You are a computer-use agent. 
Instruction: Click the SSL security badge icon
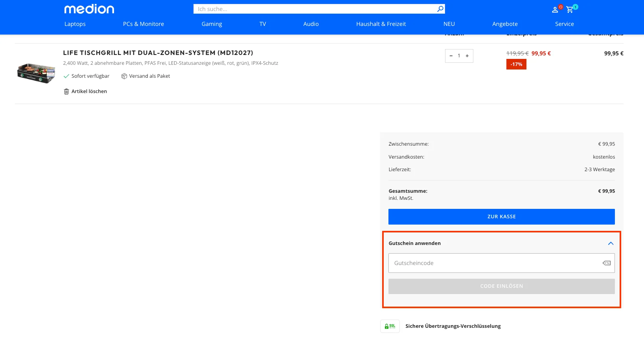390,326
